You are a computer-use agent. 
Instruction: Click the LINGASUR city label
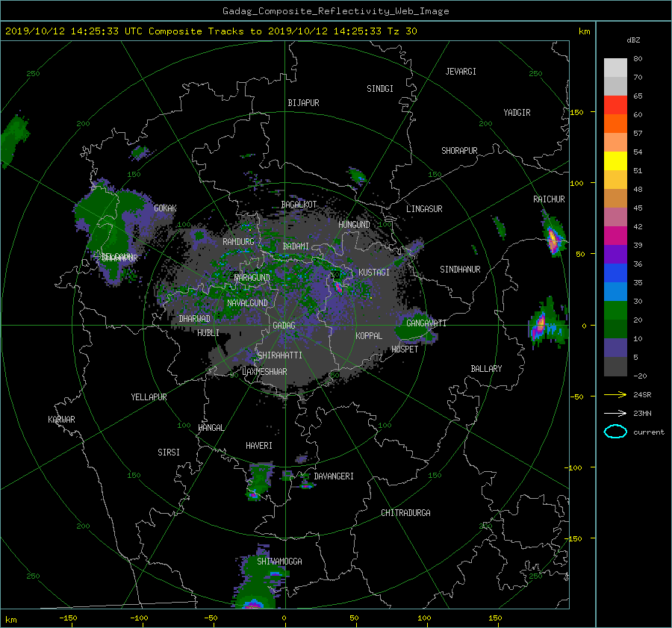[x=424, y=209]
